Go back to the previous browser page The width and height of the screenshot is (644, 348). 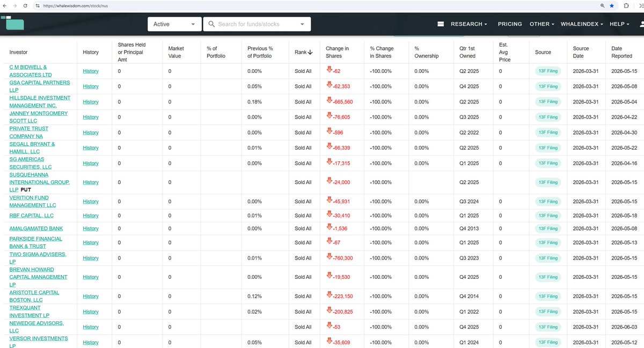pyautogui.click(x=5, y=5)
